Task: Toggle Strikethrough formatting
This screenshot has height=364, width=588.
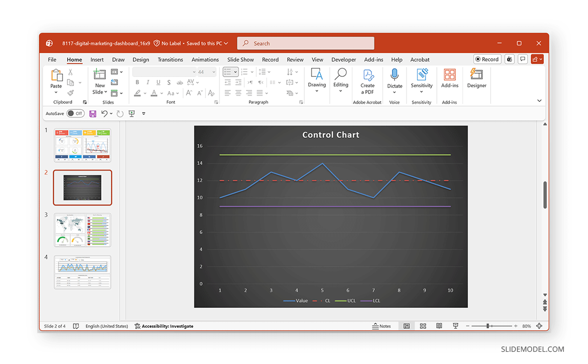Action: [x=180, y=82]
